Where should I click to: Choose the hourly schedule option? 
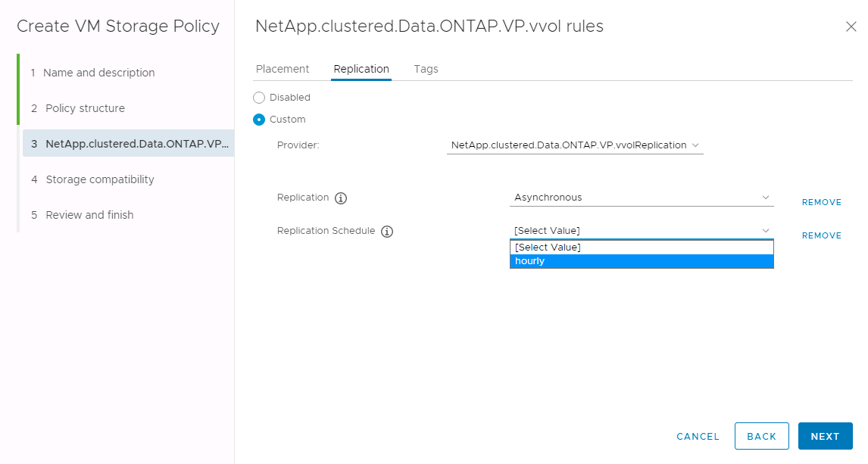pos(641,261)
